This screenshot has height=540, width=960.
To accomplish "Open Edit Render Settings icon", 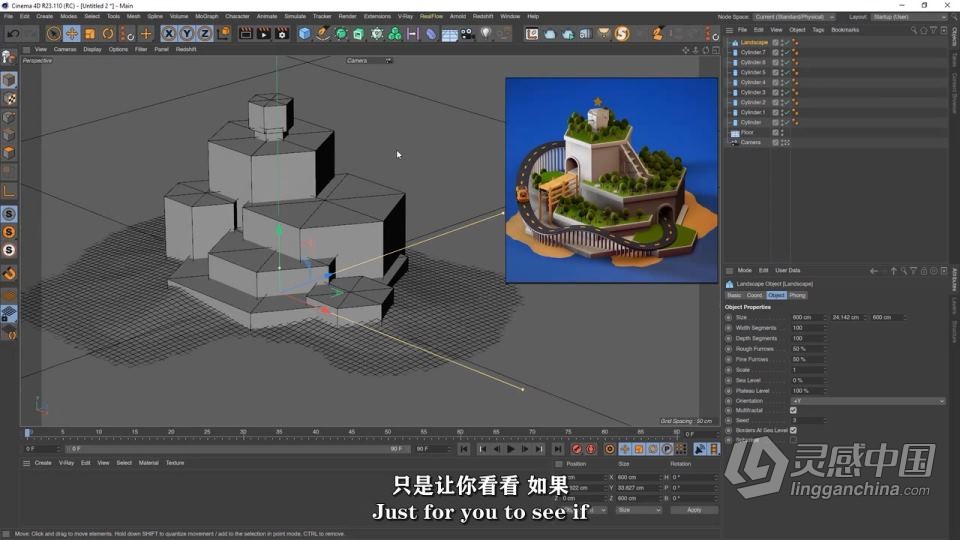I will 282,34.
